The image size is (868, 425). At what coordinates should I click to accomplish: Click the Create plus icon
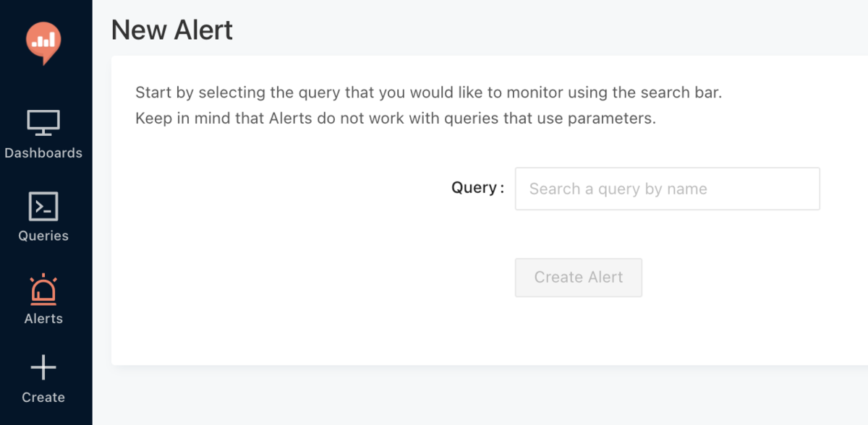coord(43,368)
